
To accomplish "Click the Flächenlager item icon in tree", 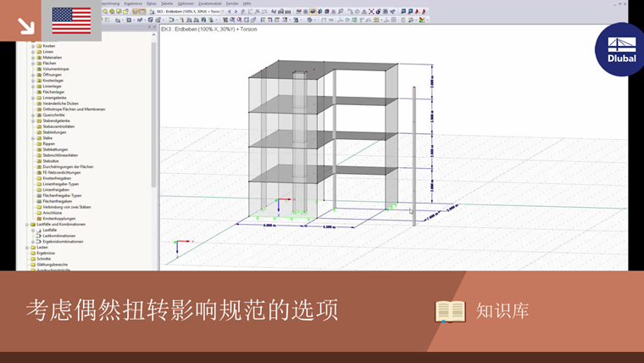I will [40, 92].
